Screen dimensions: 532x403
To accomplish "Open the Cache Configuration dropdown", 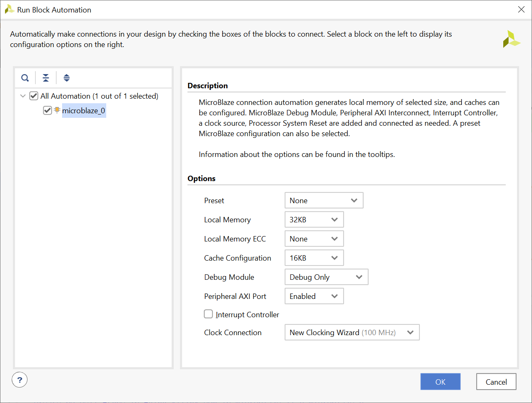I will click(x=314, y=258).
